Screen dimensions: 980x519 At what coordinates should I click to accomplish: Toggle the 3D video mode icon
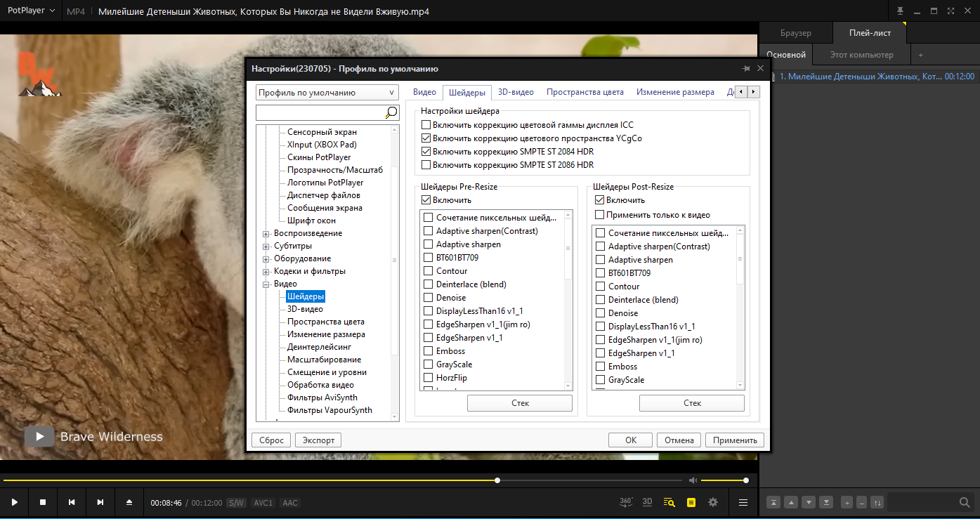click(x=648, y=502)
